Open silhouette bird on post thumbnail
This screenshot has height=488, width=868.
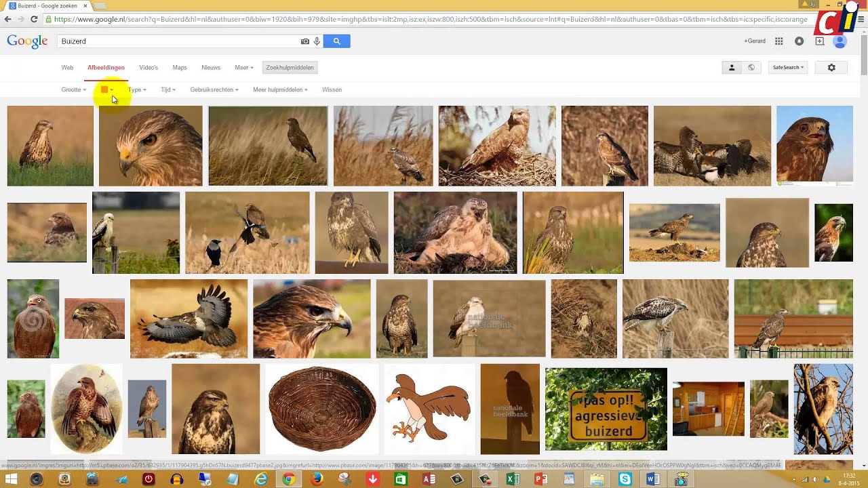(510, 409)
